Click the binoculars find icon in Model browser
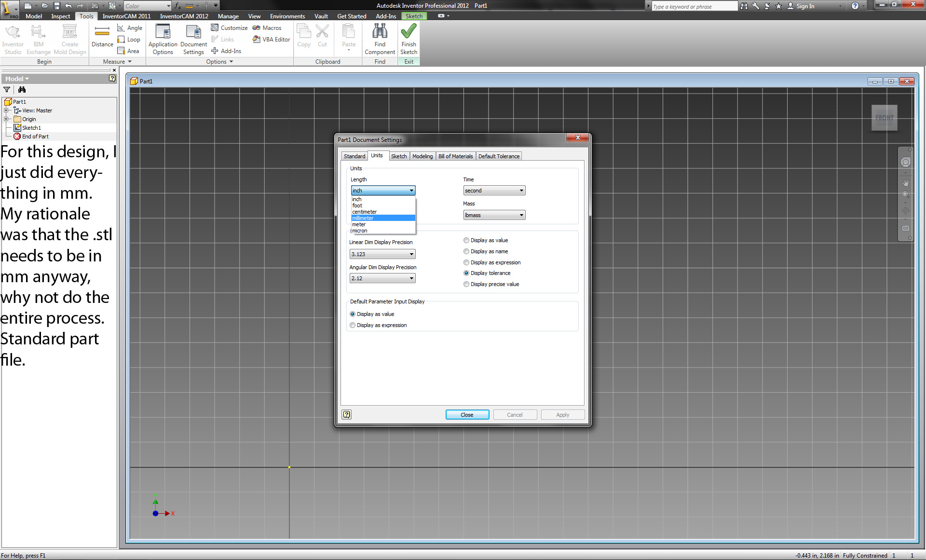This screenshot has width=926, height=560. tap(22, 89)
